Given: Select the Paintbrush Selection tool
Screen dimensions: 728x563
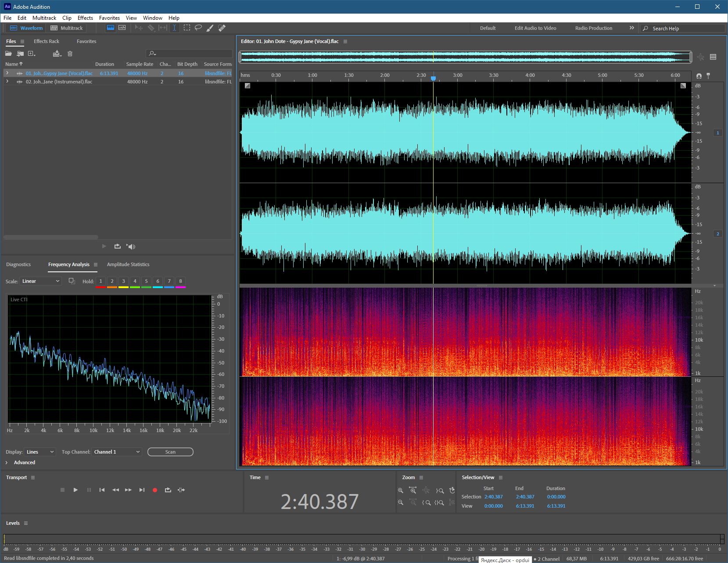Looking at the screenshot, I should (210, 28).
